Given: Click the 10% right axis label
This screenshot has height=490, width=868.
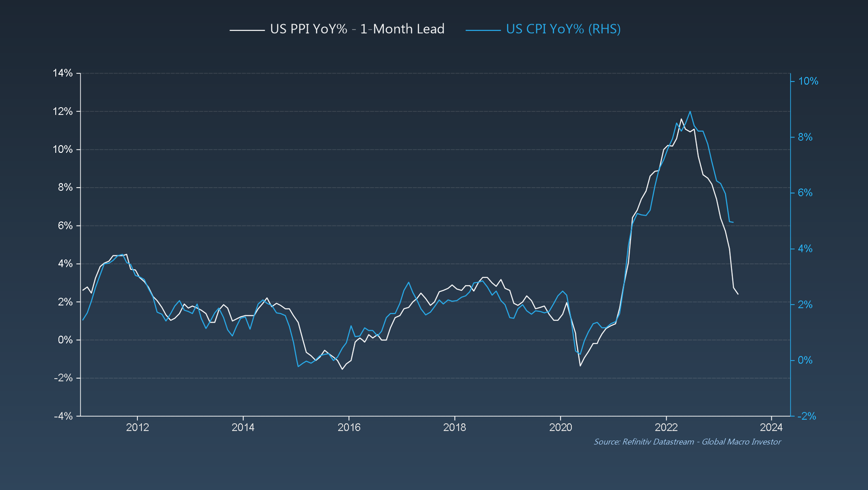Looking at the screenshot, I should tap(808, 81).
